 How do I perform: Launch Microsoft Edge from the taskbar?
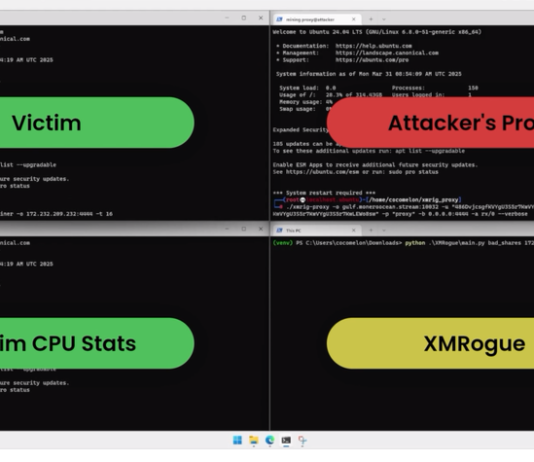click(x=270, y=440)
